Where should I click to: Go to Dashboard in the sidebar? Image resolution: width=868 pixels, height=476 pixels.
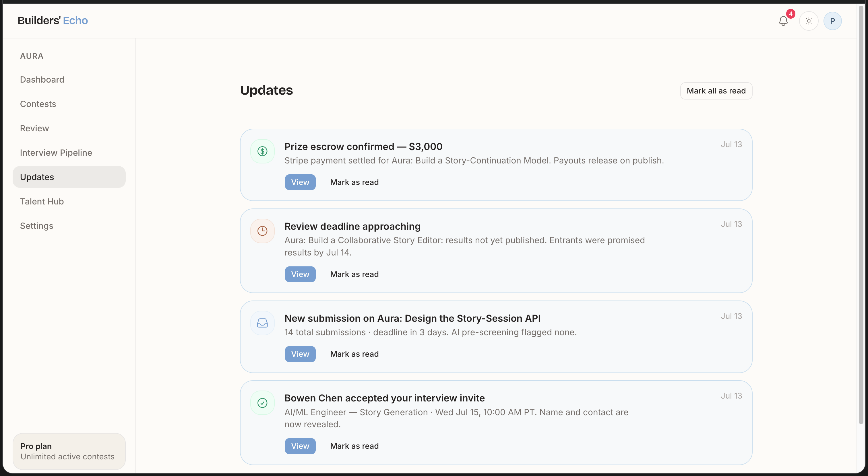[42, 79]
